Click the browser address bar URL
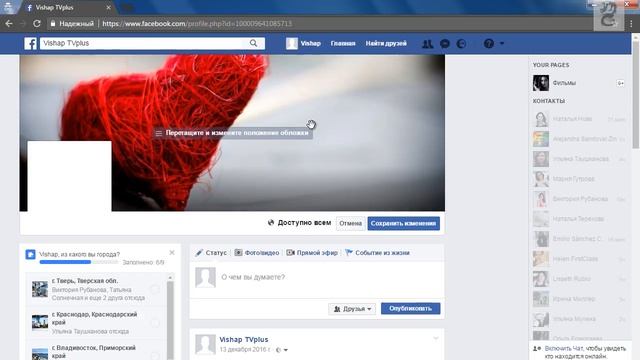This screenshot has width=640, height=360. click(197, 24)
